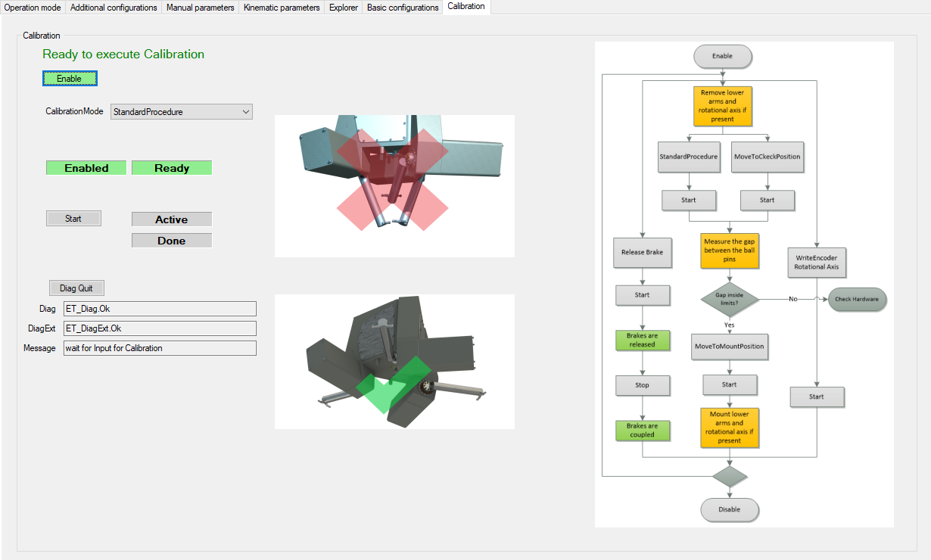Open the Explorer tab

coord(344,8)
